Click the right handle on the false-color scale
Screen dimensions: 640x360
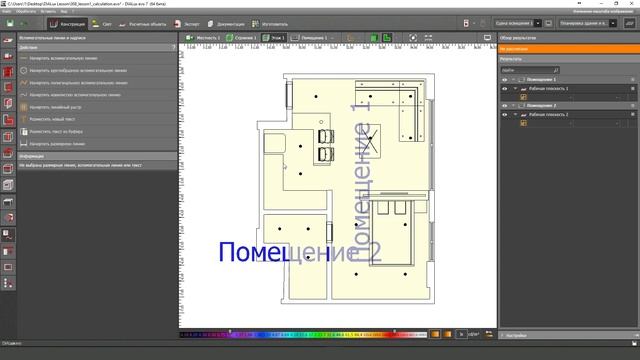tap(394, 331)
